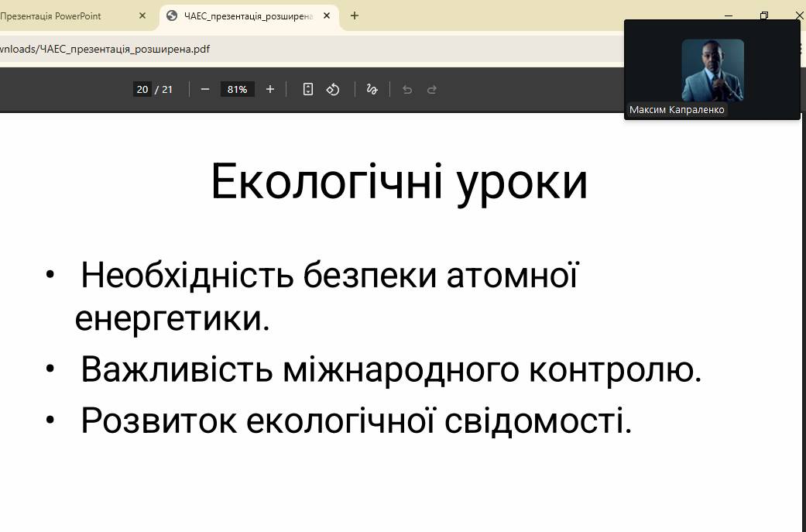Restore down the browser window
Image resolution: width=806 pixels, height=532 pixels.
(x=764, y=15)
